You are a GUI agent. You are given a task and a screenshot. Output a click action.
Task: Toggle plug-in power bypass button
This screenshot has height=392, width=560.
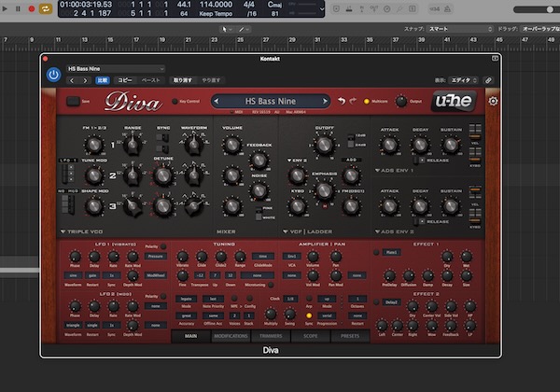[53, 75]
